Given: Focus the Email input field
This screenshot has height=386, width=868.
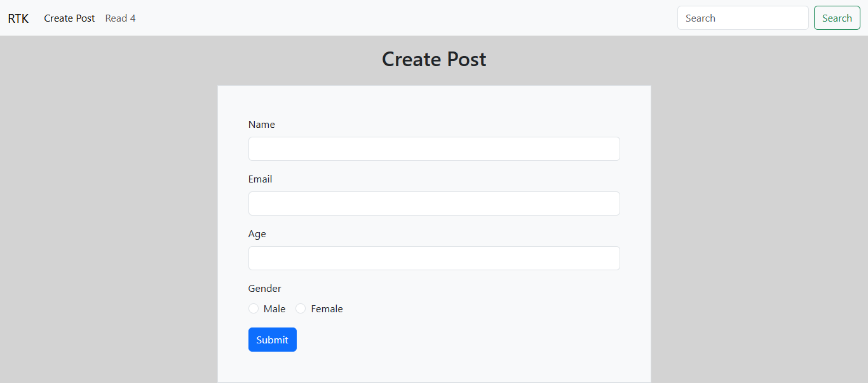Looking at the screenshot, I should tap(433, 203).
